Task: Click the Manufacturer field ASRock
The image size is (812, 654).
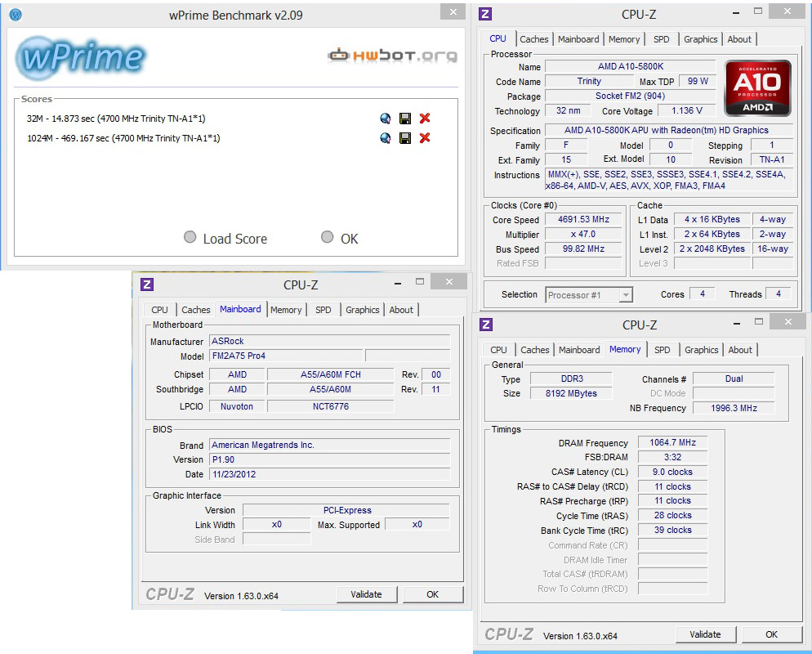Action: tap(329, 341)
